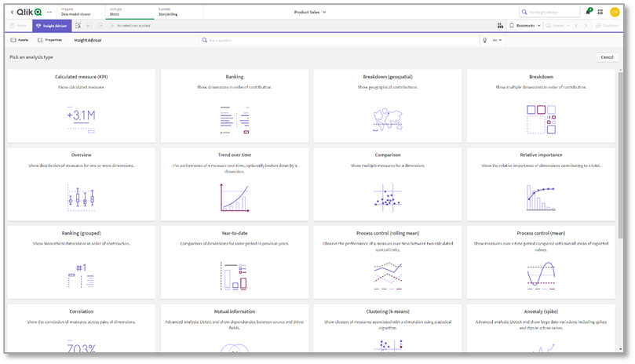Select the Calculated measure (KPI) analysis card
This screenshot has width=635, height=364.
click(82, 106)
